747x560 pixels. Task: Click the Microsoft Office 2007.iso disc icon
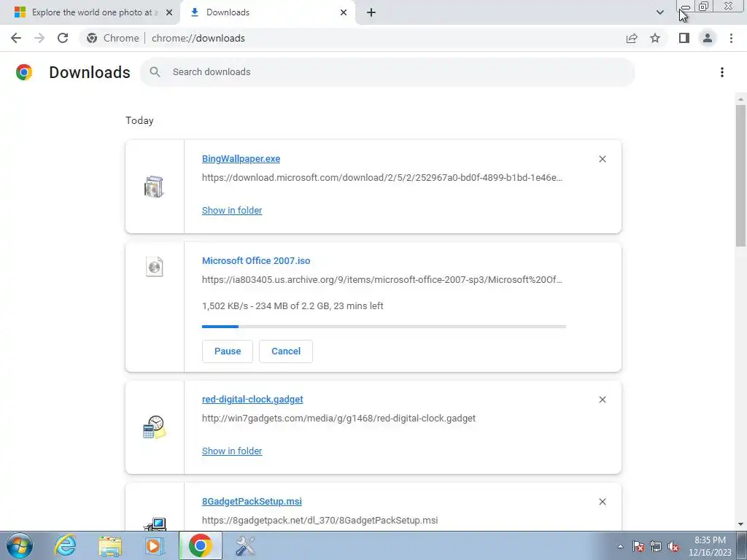click(x=155, y=267)
